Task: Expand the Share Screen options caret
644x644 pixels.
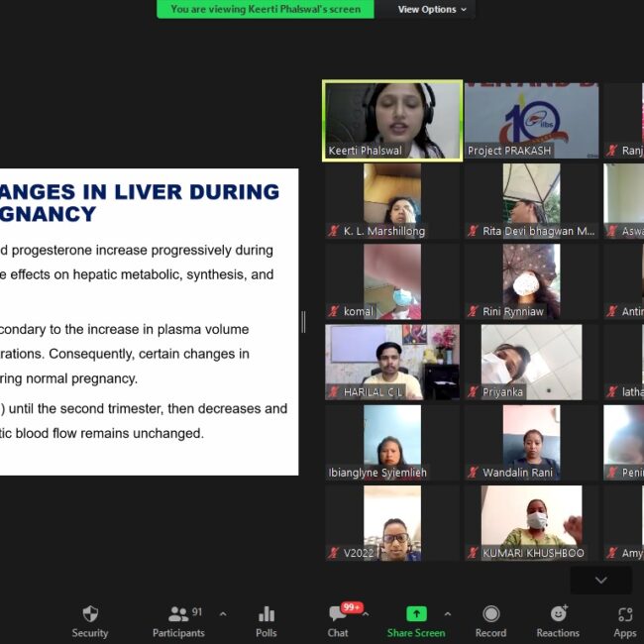Action: tap(448, 613)
